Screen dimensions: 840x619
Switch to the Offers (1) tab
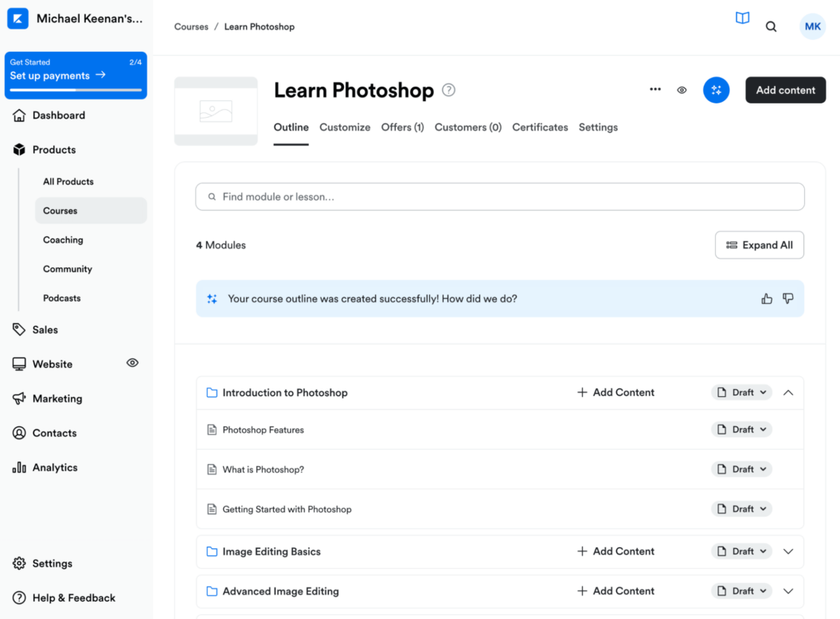tap(402, 127)
